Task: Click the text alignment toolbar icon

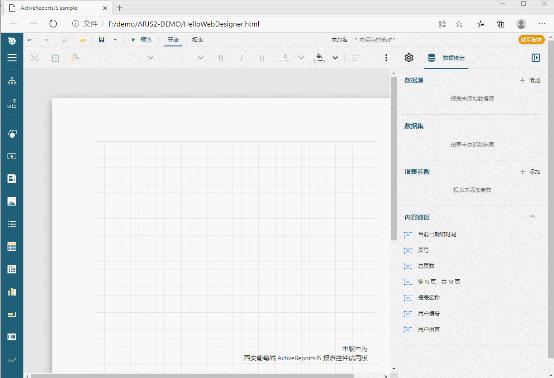Action: [x=356, y=58]
